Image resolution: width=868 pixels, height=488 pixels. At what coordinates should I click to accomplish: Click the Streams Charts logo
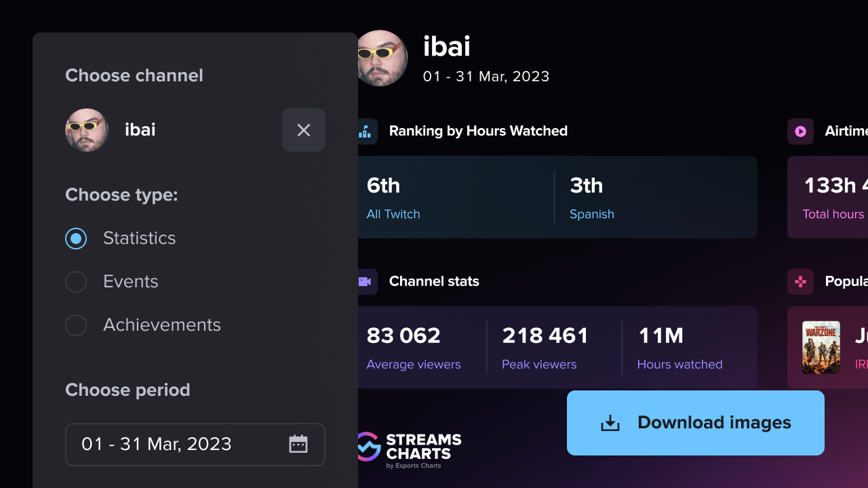click(x=407, y=449)
